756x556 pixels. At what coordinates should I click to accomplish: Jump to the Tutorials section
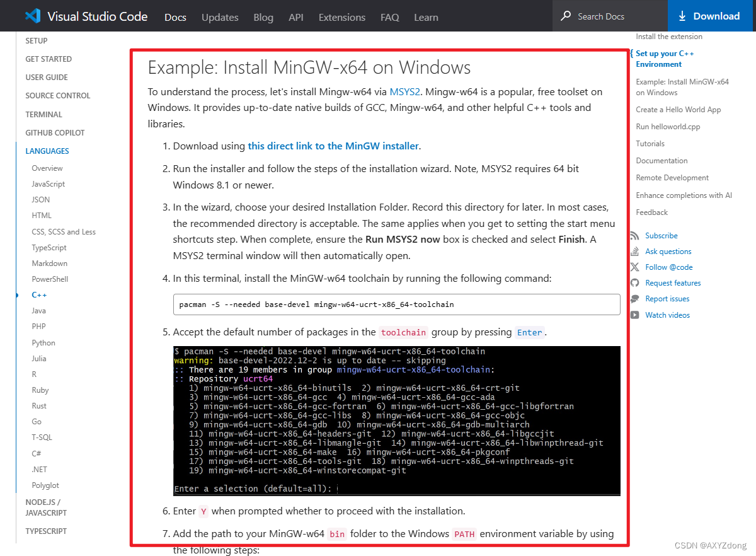point(650,144)
